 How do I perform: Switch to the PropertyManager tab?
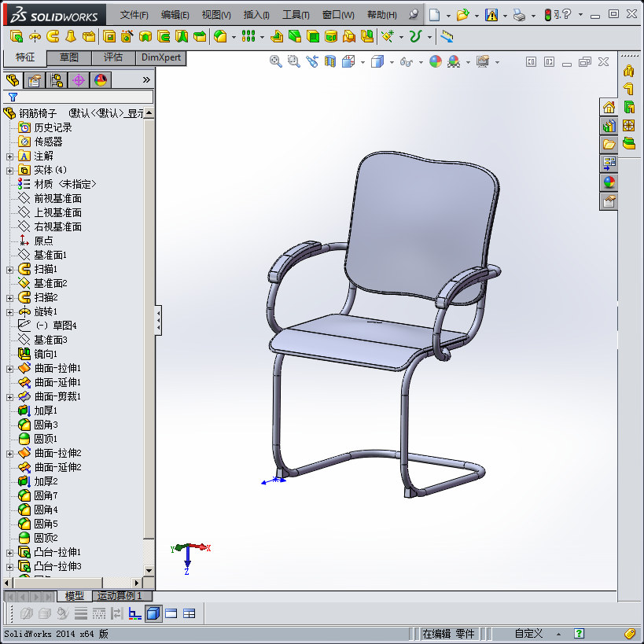tap(34, 80)
